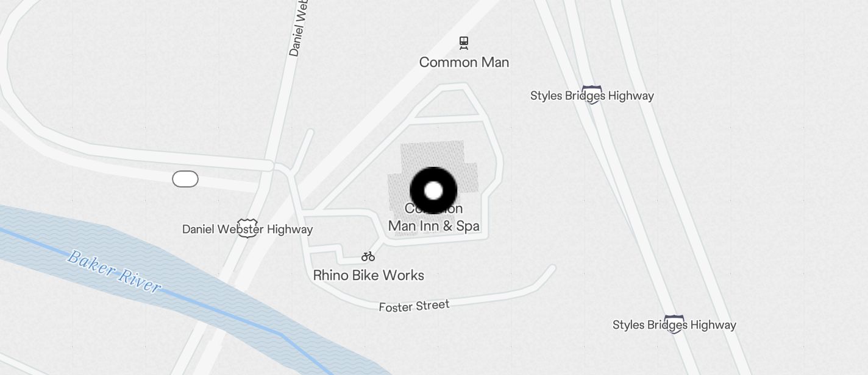Select the lower Styles Bridges Highway label
This screenshot has width=868, height=375.
(x=674, y=325)
